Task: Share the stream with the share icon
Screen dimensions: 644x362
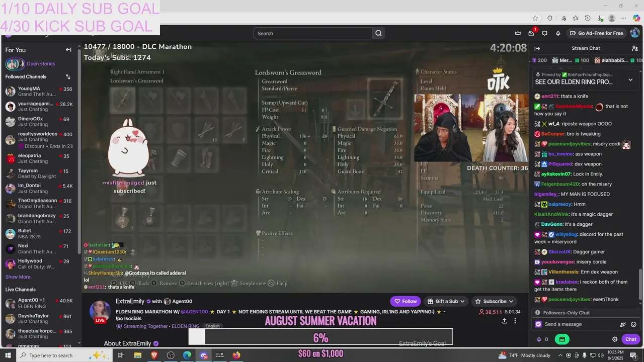Action: (504, 321)
